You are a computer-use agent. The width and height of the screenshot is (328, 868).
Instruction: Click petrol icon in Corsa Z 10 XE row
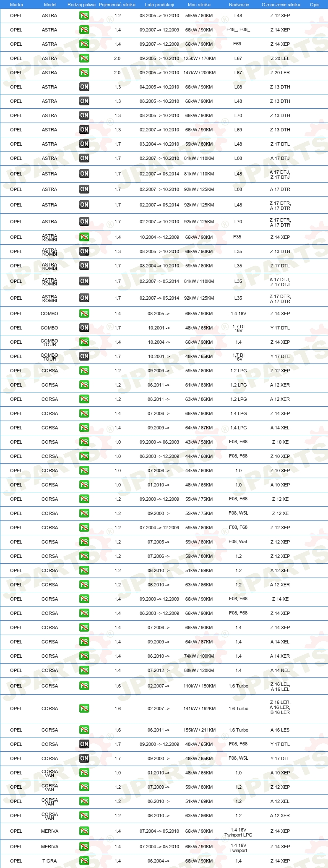coord(84,442)
